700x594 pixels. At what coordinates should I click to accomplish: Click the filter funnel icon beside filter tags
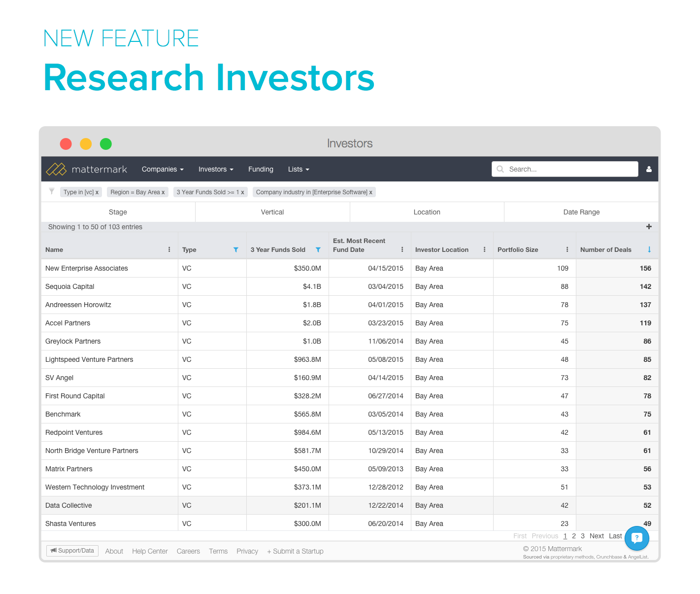[x=51, y=191]
